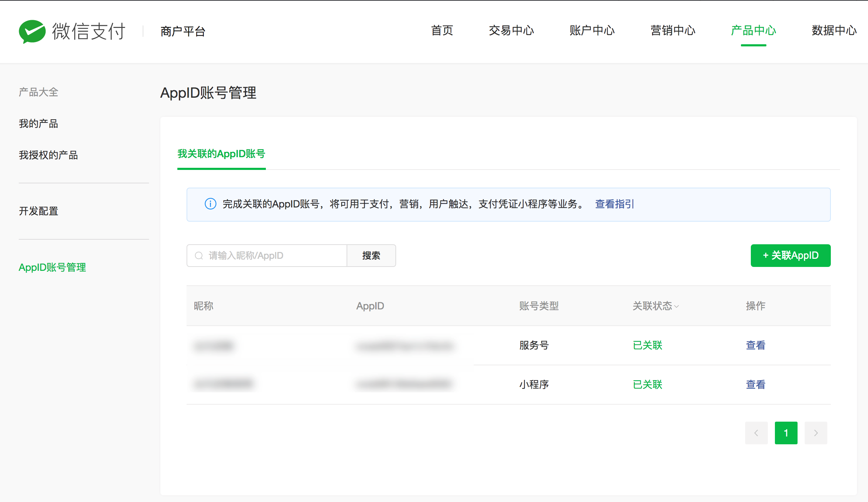This screenshot has width=868, height=502.
Task: View details of the 服务号 row
Action: tap(755, 345)
